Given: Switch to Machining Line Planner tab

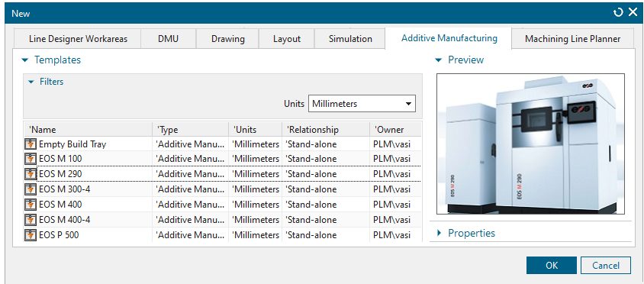Looking at the screenshot, I should click(572, 39).
